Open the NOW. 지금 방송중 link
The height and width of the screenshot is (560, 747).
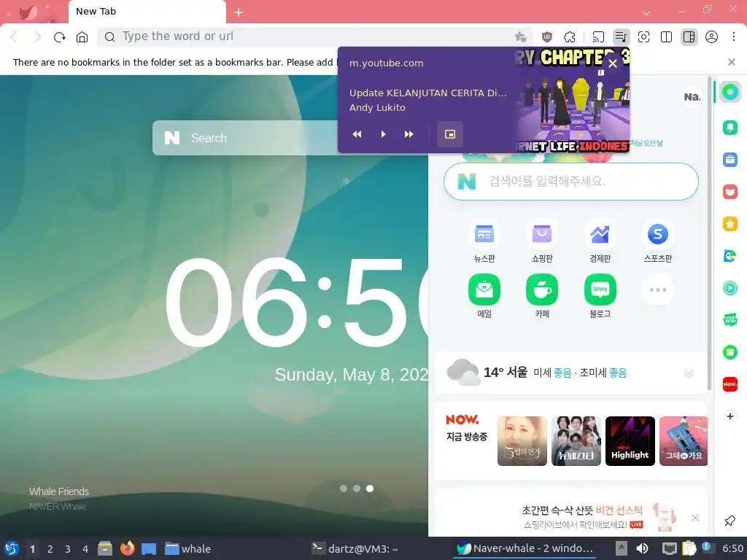click(x=466, y=428)
